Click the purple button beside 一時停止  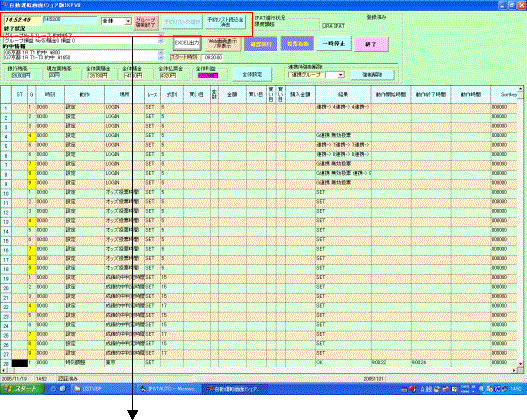[297, 44]
